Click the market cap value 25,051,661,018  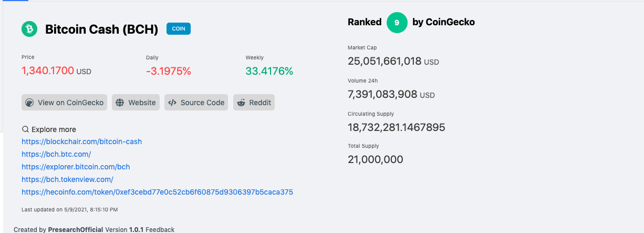pyautogui.click(x=385, y=61)
